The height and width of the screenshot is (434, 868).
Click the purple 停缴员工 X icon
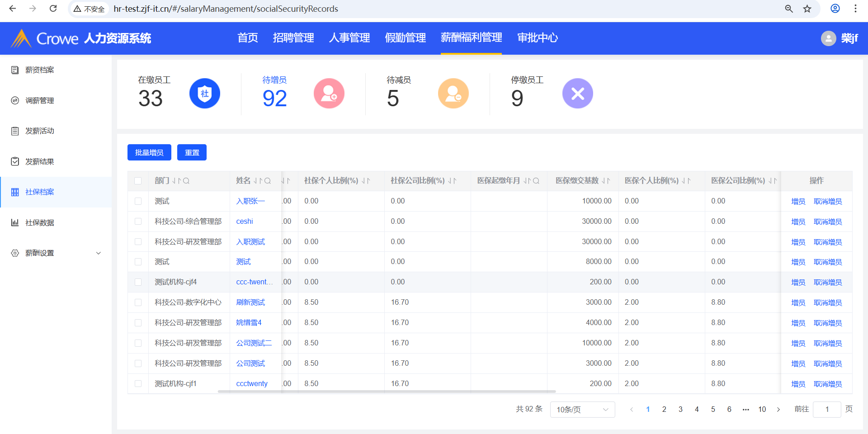click(577, 94)
